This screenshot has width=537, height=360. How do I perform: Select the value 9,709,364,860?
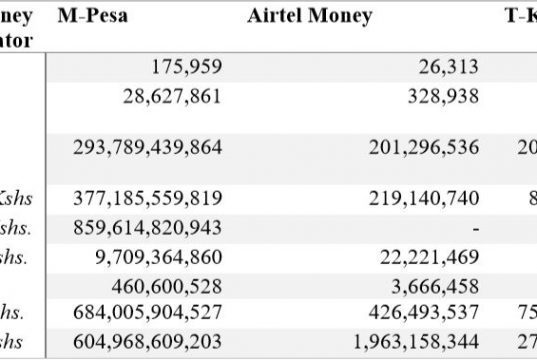(159, 257)
